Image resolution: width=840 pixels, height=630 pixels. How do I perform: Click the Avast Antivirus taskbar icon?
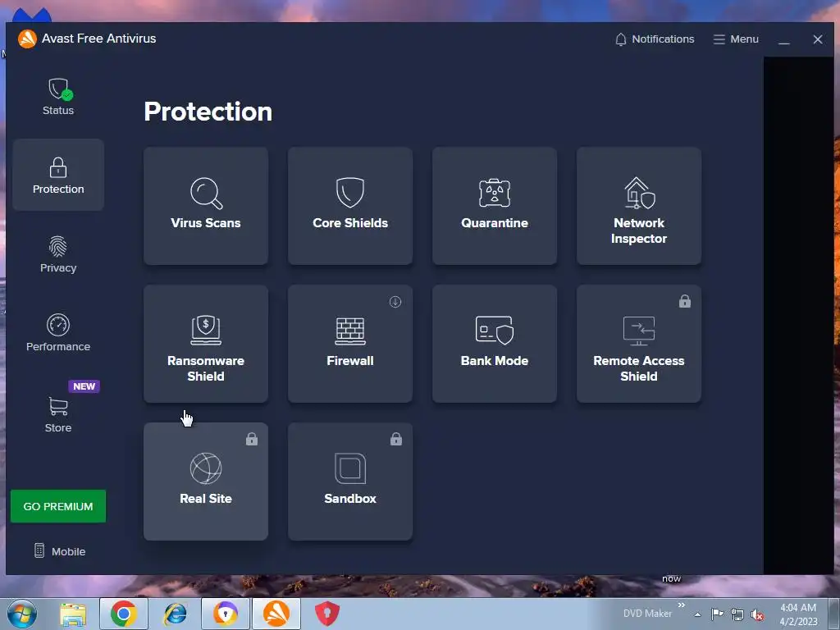click(276, 614)
